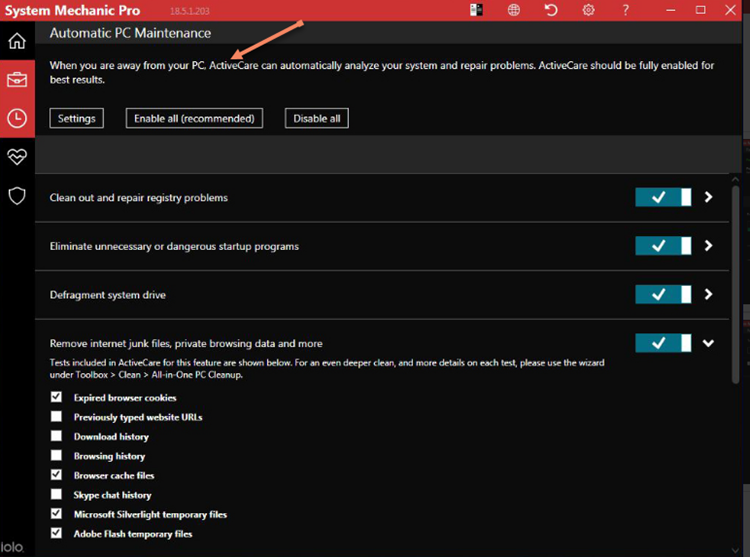The height and width of the screenshot is (557, 750).
Task: Toggle Remove internet junk files switch
Action: pyautogui.click(x=663, y=343)
